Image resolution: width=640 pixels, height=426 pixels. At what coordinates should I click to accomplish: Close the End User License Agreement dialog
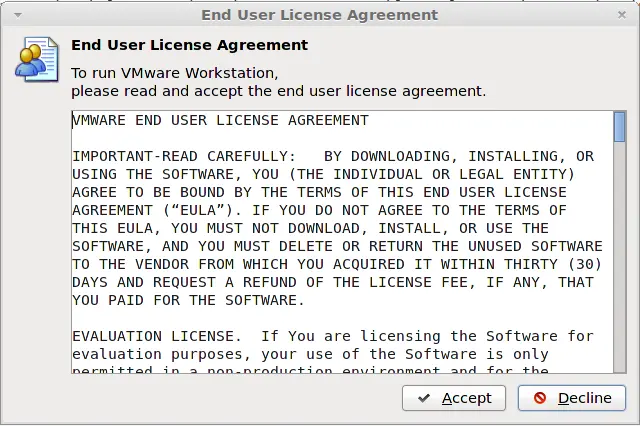[622, 15]
